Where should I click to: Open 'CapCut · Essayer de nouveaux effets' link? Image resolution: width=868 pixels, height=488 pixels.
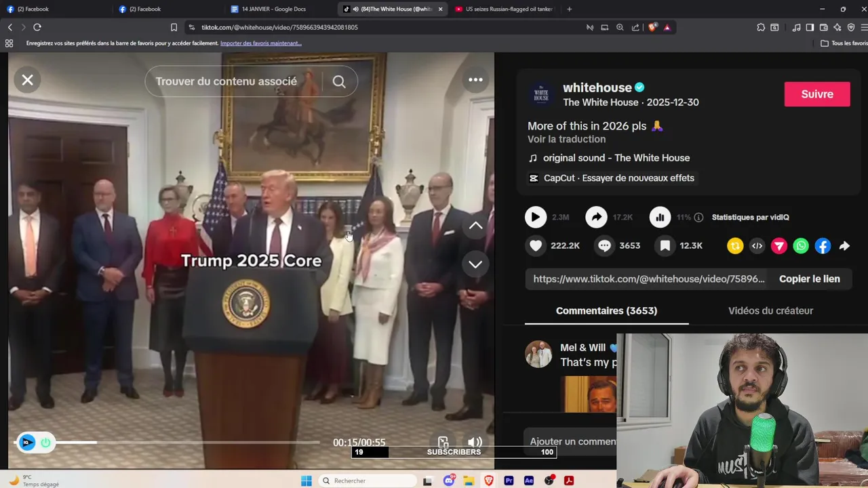(x=618, y=178)
